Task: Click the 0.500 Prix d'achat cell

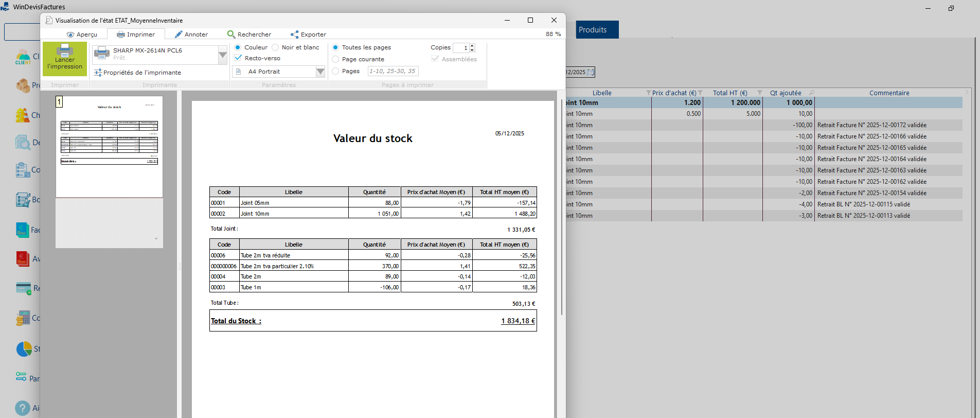Action: click(677, 114)
